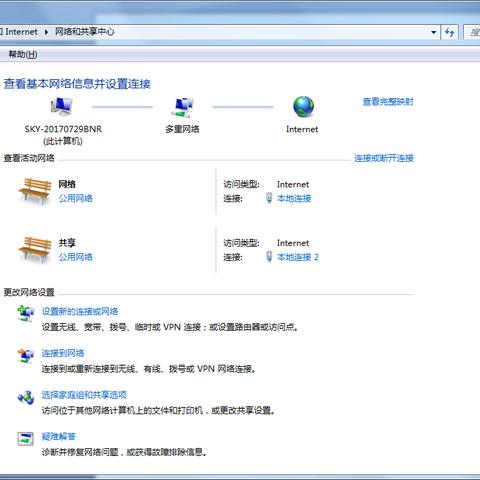Click the Internet globe icon
The image size is (480, 480).
(303, 107)
